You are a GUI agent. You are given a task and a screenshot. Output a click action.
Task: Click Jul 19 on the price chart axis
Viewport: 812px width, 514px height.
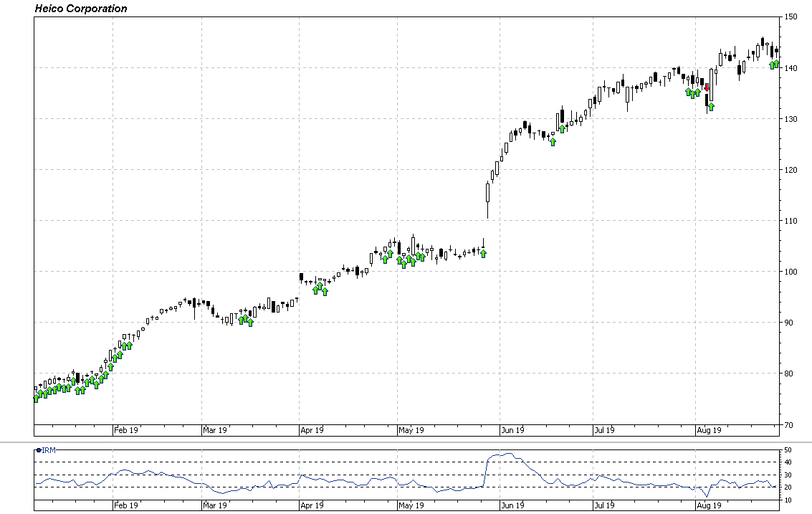(x=604, y=430)
